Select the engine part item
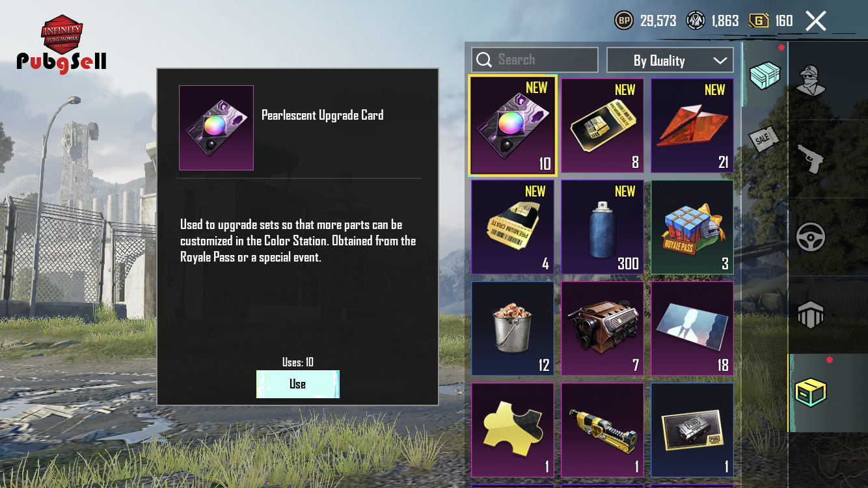This screenshot has width=868, height=488. point(603,329)
